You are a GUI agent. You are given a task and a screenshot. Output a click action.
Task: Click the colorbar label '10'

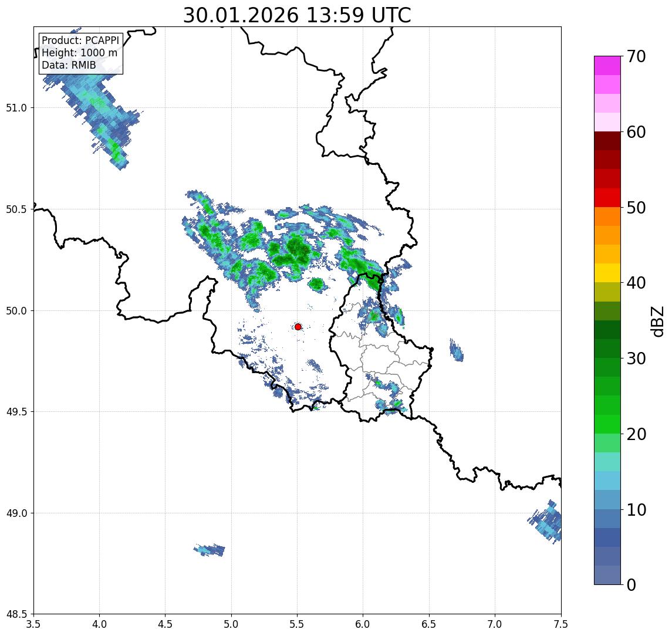[636, 510]
